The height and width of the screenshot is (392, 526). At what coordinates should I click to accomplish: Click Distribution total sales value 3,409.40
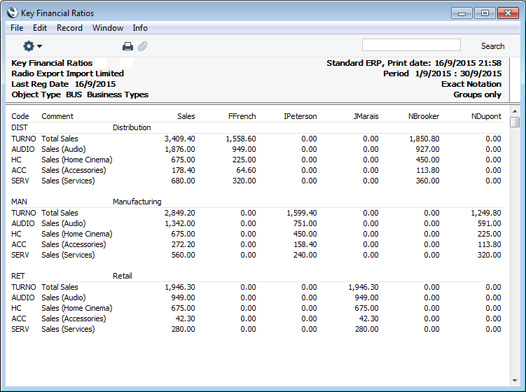tap(180, 139)
